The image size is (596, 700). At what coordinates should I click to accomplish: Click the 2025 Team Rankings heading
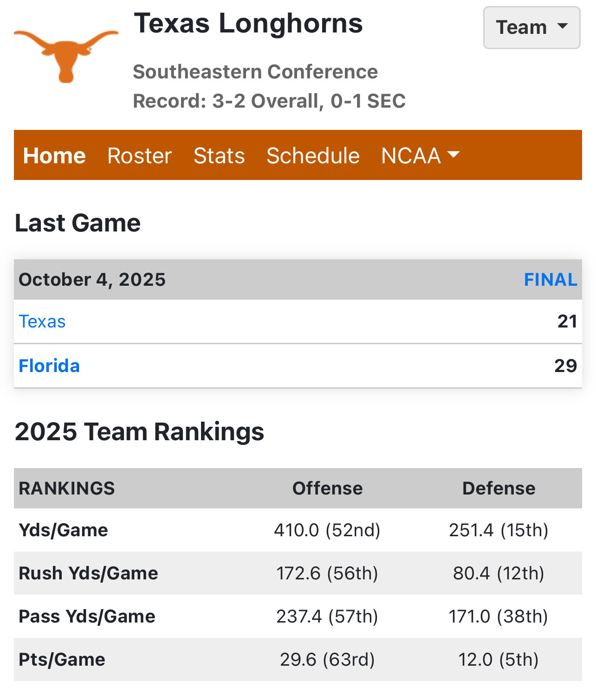click(x=139, y=432)
